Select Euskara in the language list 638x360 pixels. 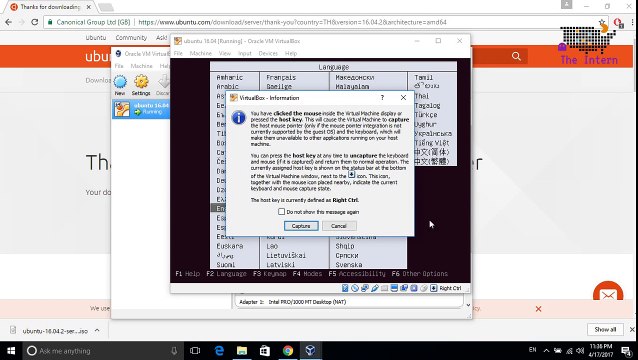(x=229, y=246)
